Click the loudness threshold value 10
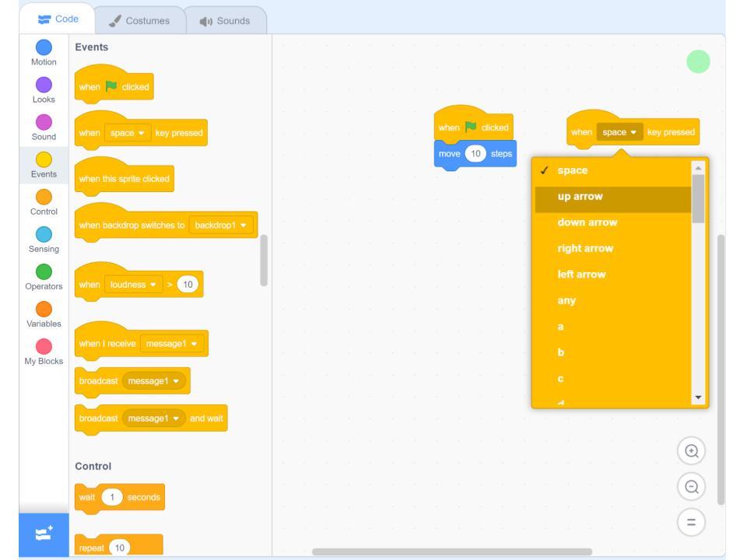Image resolution: width=747 pixels, height=560 pixels. click(188, 285)
